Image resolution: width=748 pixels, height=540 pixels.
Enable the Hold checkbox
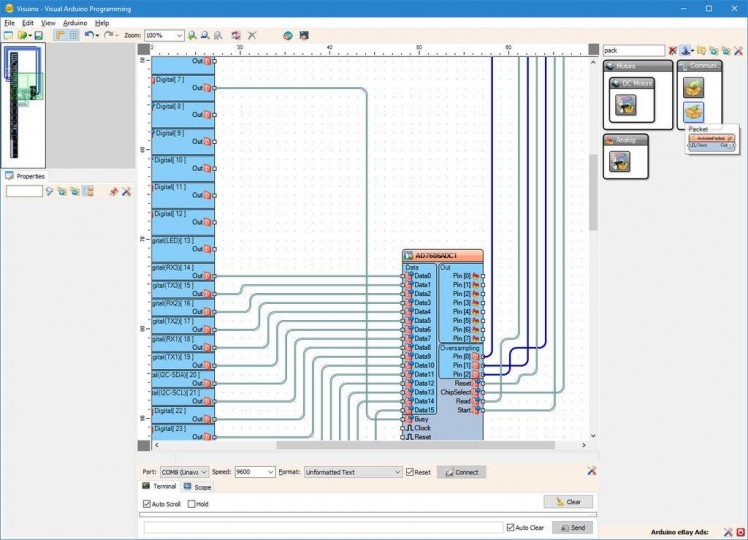click(x=191, y=504)
